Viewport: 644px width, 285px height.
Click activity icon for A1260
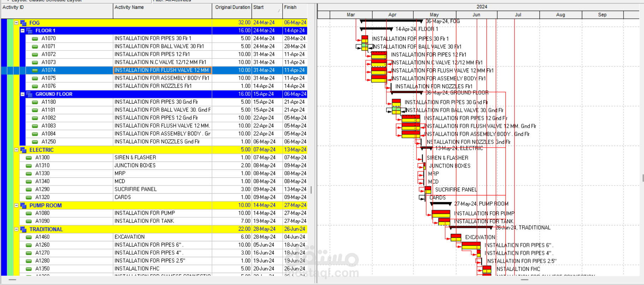pos(29,245)
